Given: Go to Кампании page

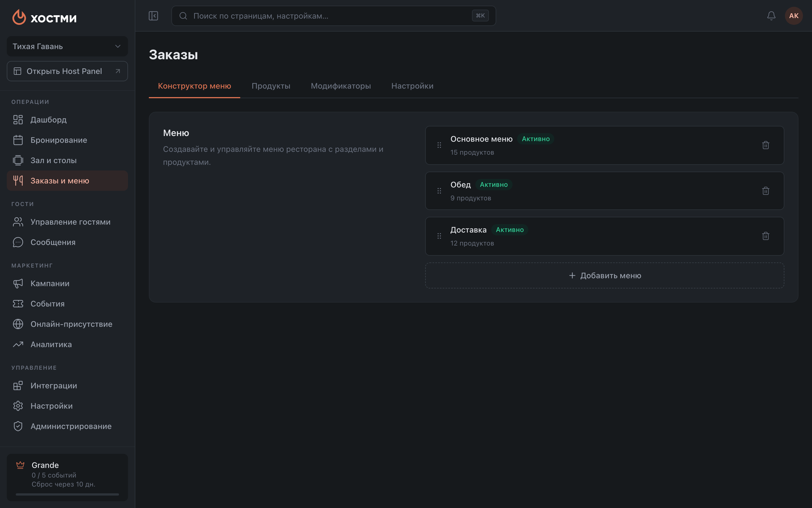Looking at the screenshot, I should pyautogui.click(x=67, y=283).
